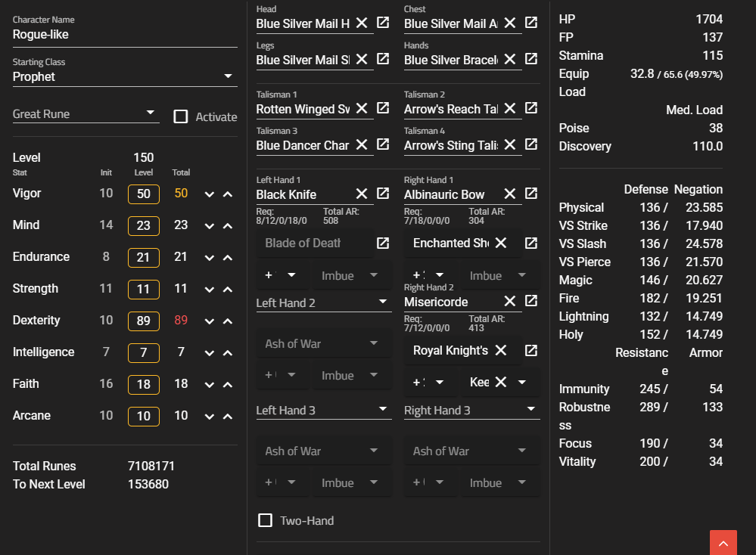Click the red scroll-to-top button
756x555 pixels.
coord(723,543)
